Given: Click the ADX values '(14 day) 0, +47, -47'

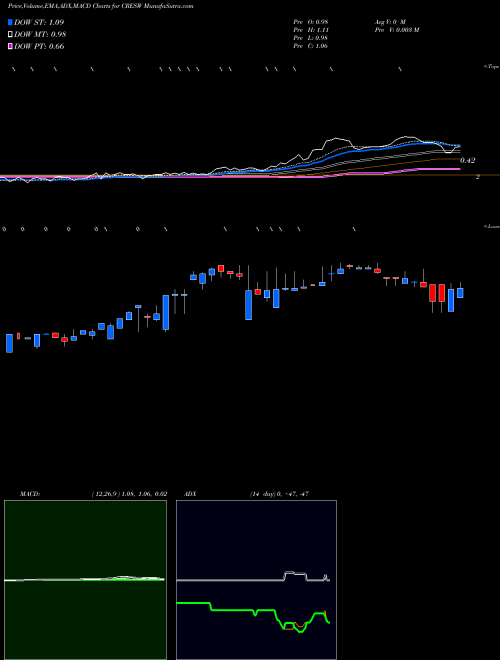Looking at the screenshot, I should (279, 494).
